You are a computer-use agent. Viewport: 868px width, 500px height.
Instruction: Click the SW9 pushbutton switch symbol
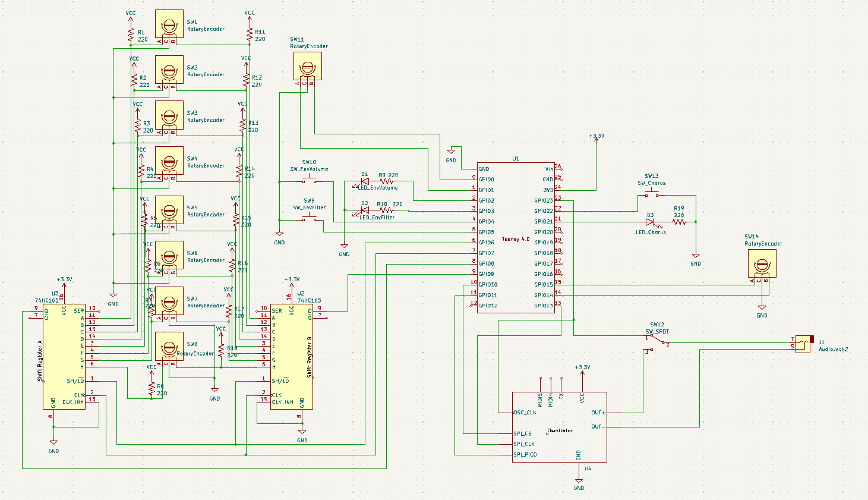pyautogui.click(x=309, y=219)
